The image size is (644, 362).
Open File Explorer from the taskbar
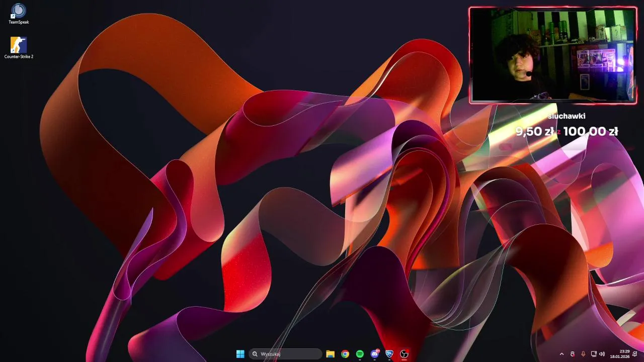330,354
